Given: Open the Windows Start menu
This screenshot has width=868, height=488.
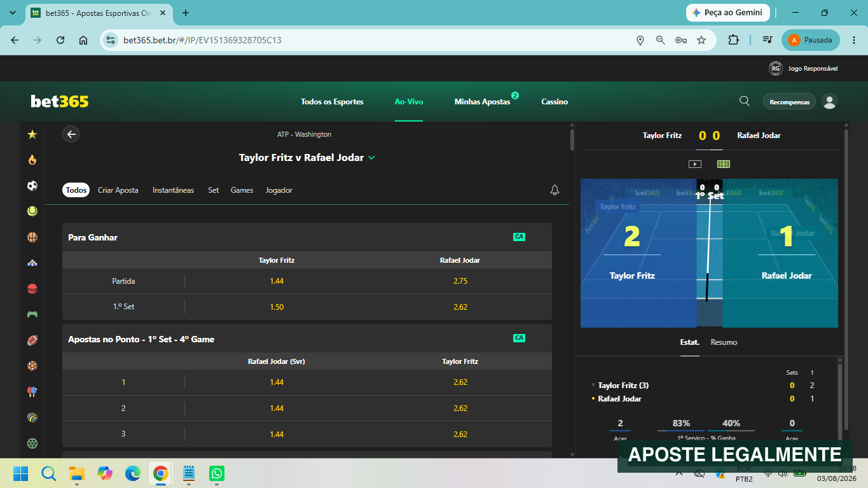Looking at the screenshot, I should tap(21, 473).
